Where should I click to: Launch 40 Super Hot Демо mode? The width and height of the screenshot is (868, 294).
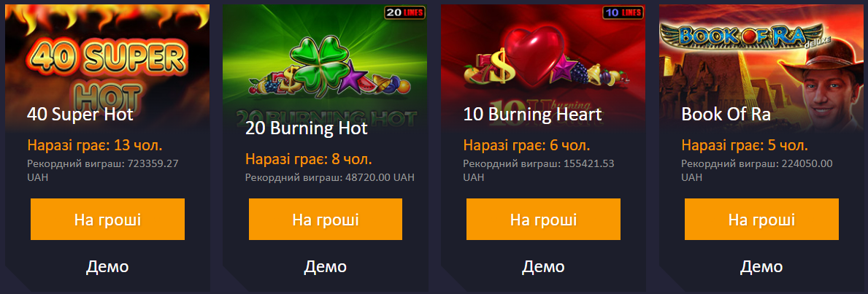coord(107,267)
